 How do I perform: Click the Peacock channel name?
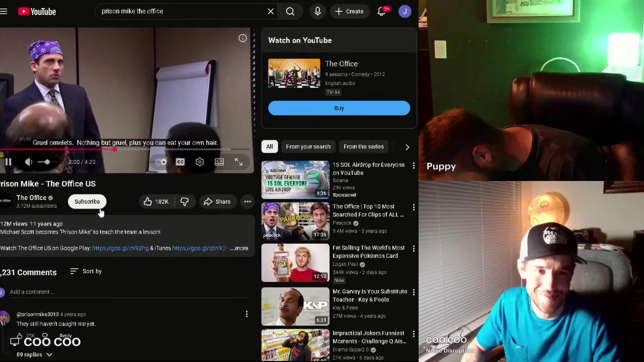pyautogui.click(x=342, y=223)
